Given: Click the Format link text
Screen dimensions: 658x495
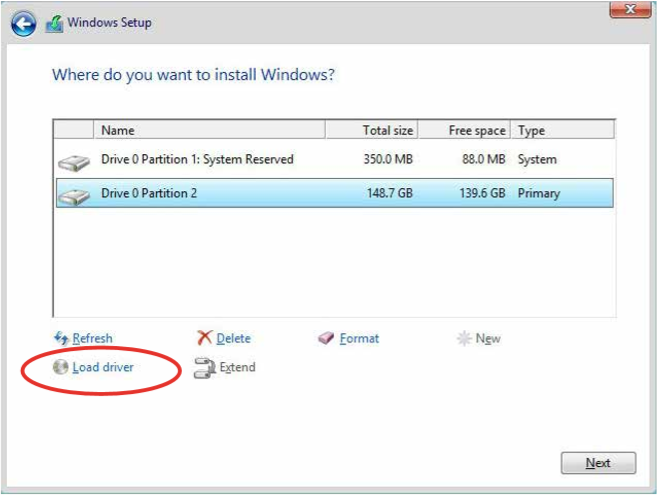Looking at the screenshot, I should 359,339.
